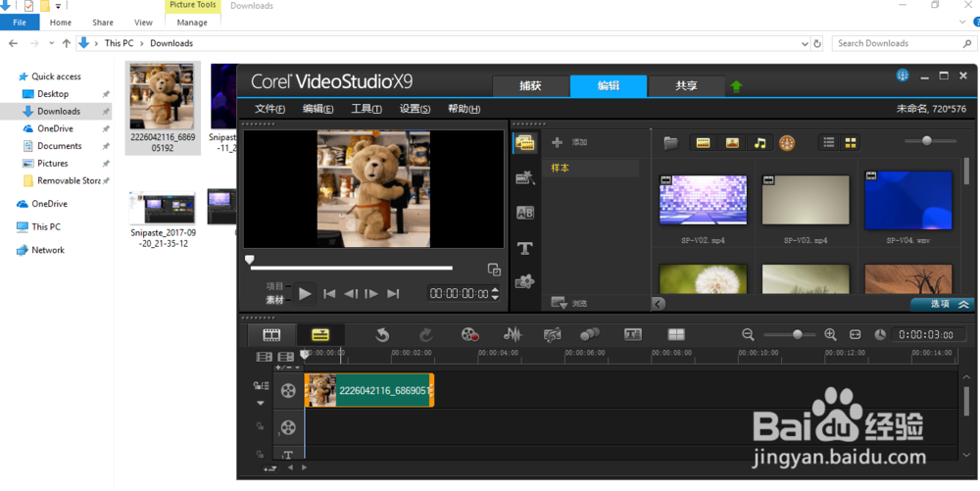Open the auto music icon
This screenshot has height=491, width=980.
(552, 335)
